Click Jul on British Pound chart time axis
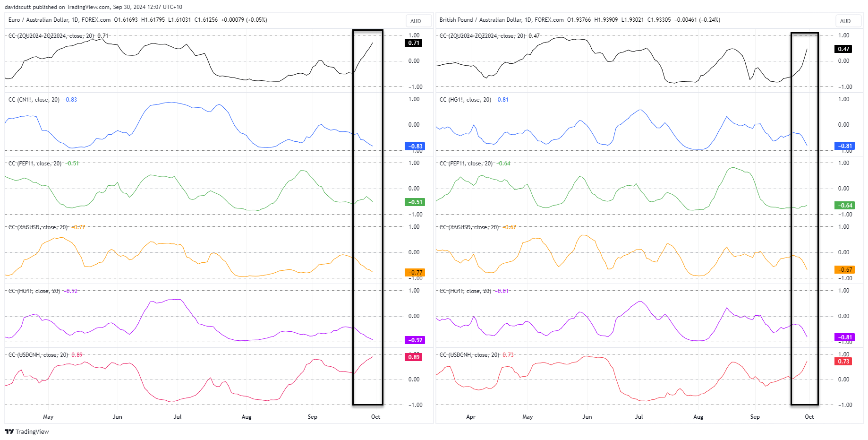The image size is (868, 440). click(x=638, y=417)
